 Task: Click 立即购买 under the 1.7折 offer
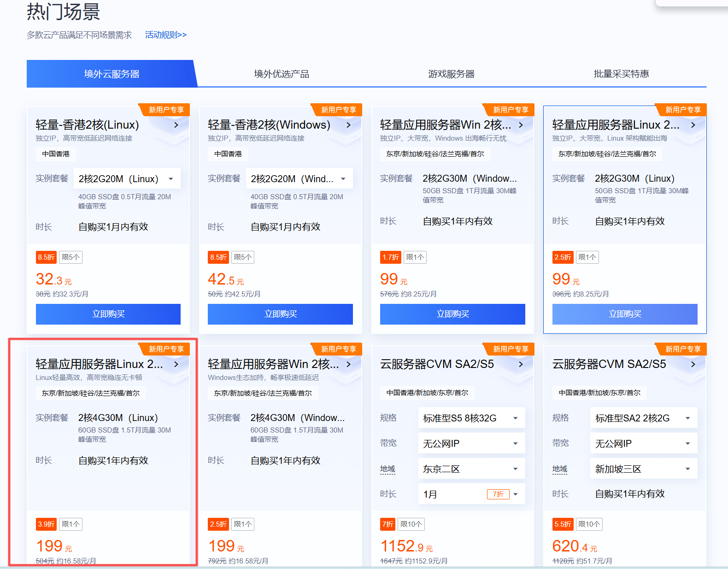pos(452,314)
